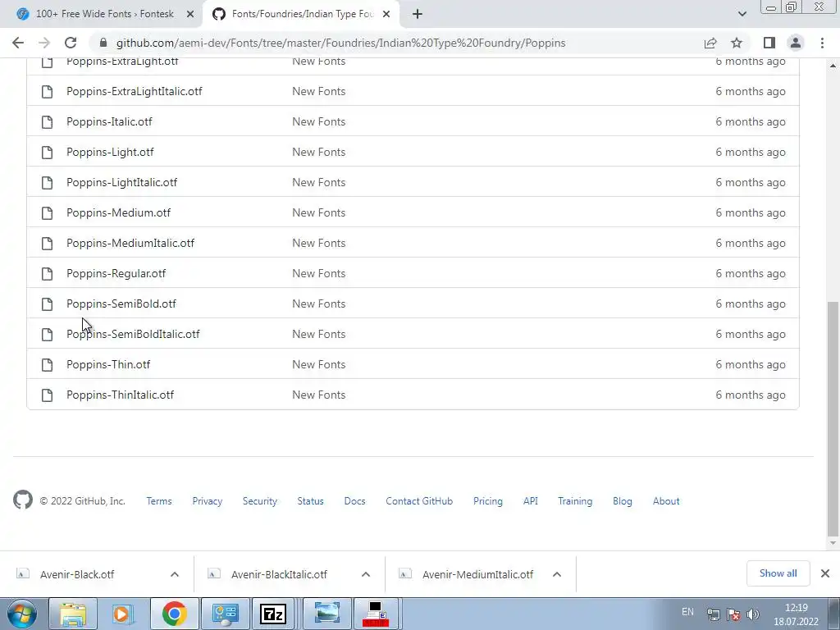Image resolution: width=840 pixels, height=630 pixels.
Task: Open the About footer link
Action: coord(666,501)
